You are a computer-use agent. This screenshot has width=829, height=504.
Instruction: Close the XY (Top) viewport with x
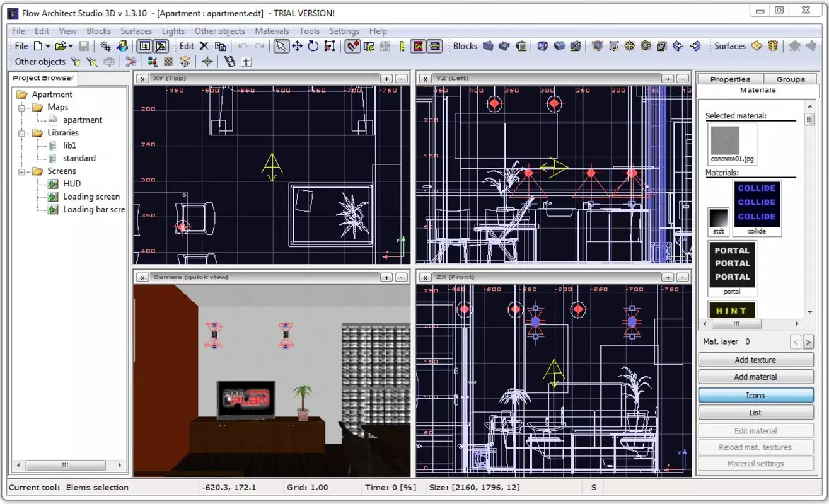click(142, 79)
